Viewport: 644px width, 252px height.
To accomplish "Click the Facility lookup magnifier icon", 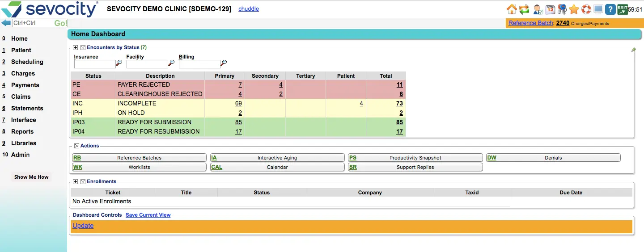I will [171, 63].
